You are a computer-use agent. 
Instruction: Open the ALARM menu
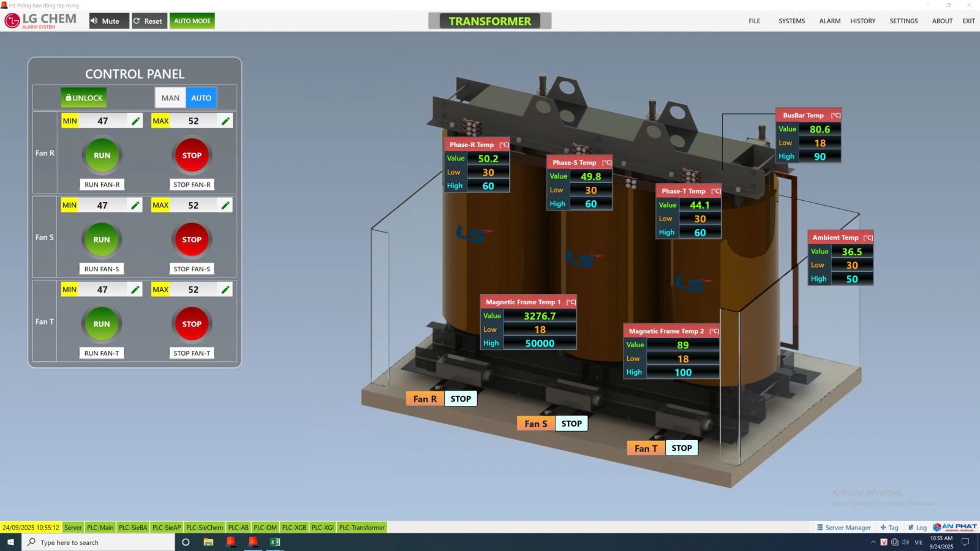coord(829,21)
